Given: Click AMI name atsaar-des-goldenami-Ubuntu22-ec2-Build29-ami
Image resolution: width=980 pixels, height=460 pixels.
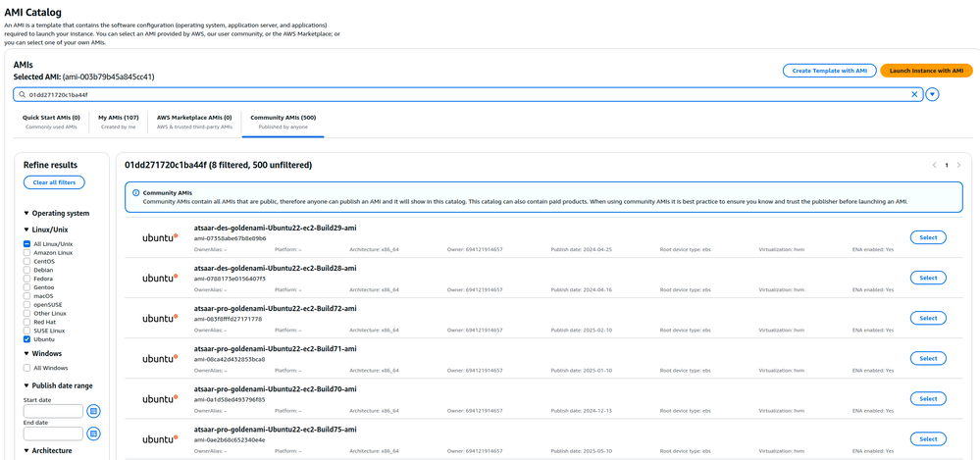Looking at the screenshot, I should [x=275, y=228].
